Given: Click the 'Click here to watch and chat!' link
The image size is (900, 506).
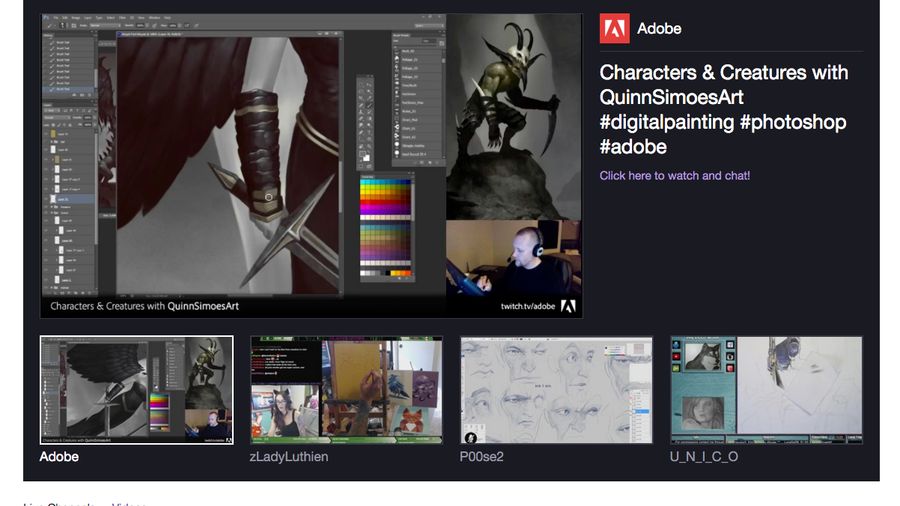Looking at the screenshot, I should pyautogui.click(x=674, y=176).
